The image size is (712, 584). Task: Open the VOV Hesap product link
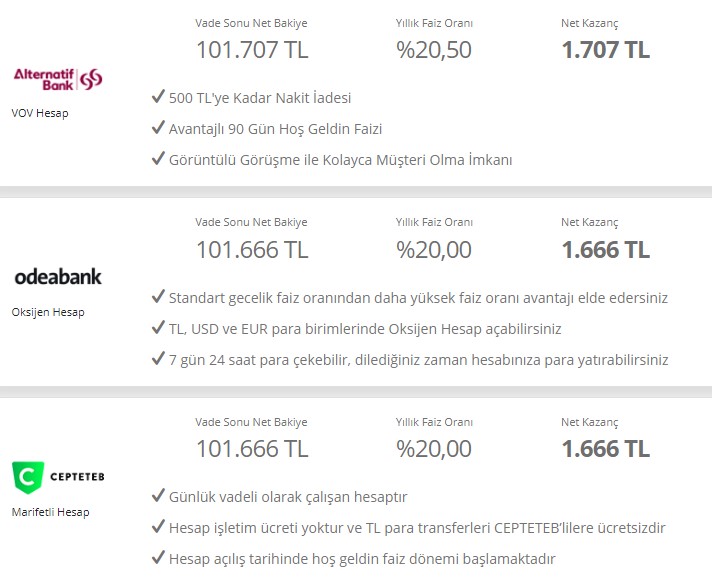[40, 113]
